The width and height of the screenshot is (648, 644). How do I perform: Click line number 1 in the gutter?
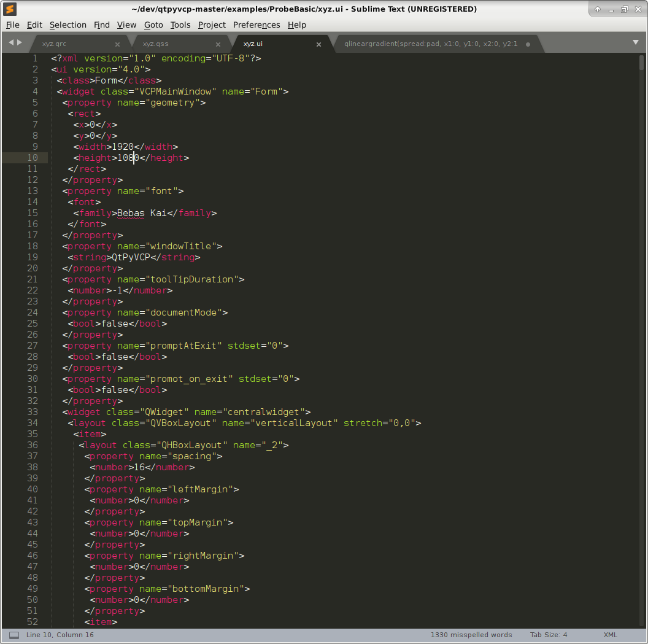click(x=35, y=58)
